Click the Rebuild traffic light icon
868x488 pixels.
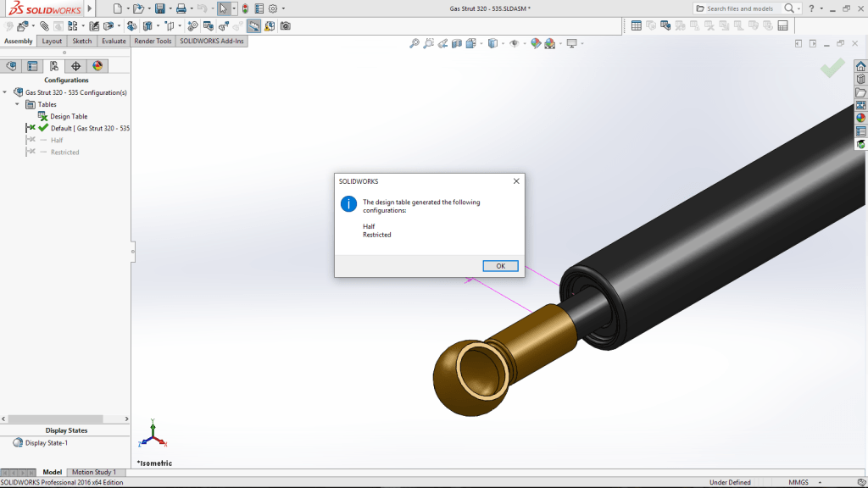[x=245, y=8]
